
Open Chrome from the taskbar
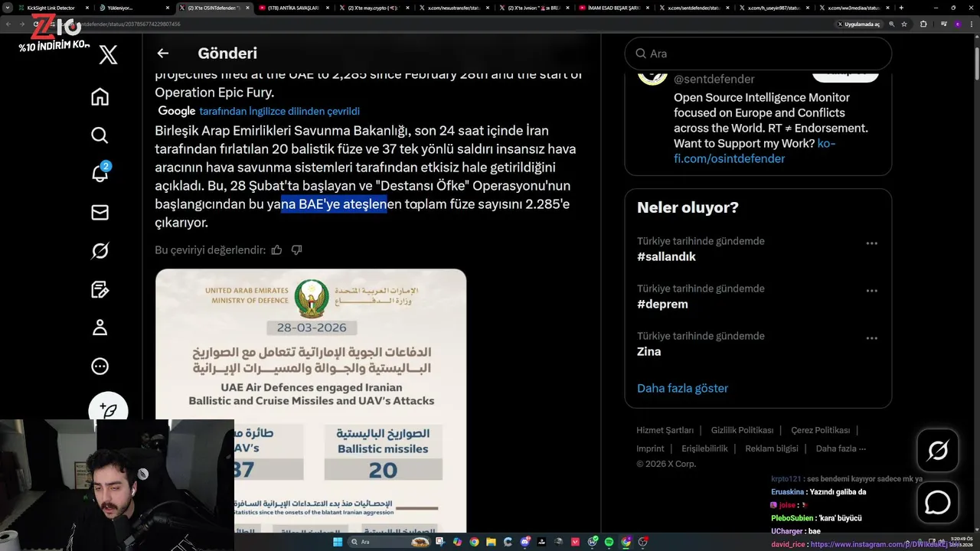pyautogui.click(x=474, y=542)
